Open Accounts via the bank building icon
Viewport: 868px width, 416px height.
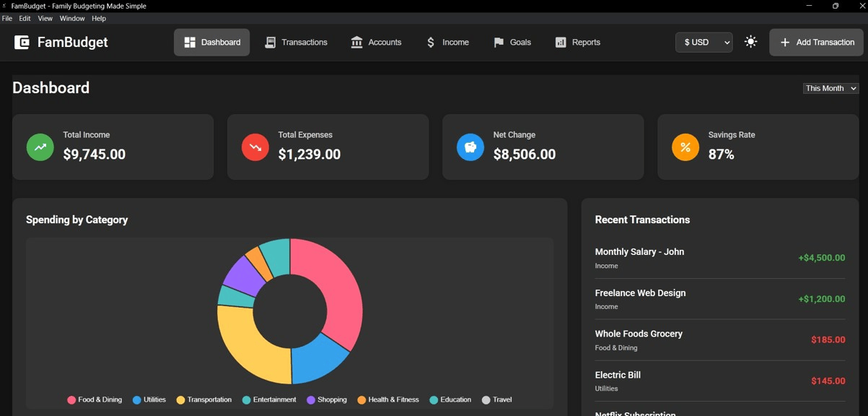356,42
